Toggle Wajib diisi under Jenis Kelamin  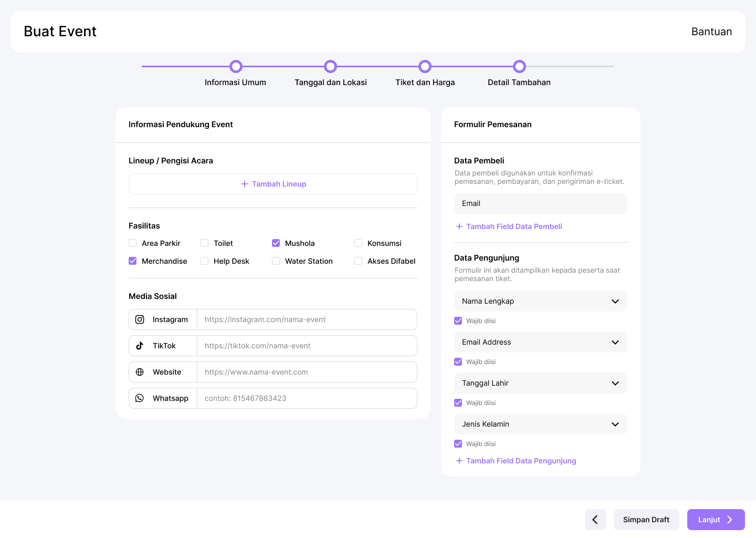tap(458, 444)
